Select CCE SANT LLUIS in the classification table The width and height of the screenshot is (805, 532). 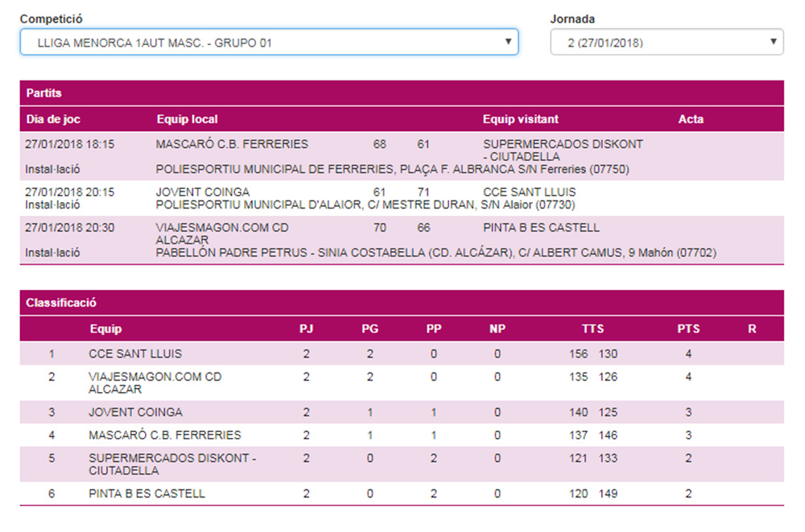(135, 354)
